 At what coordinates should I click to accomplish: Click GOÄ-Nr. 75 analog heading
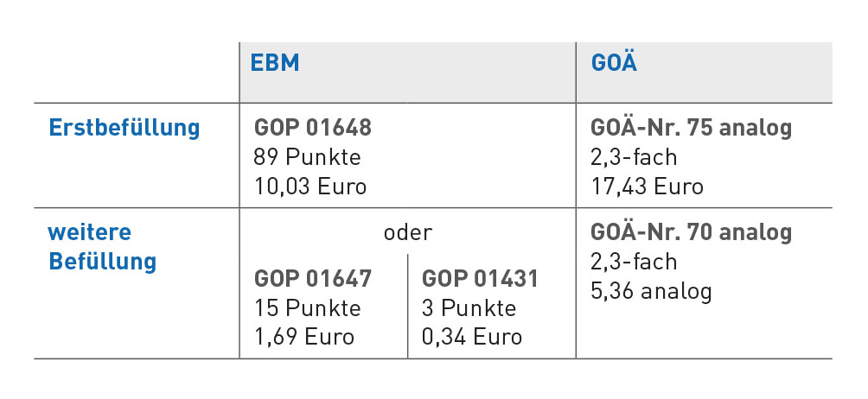pyautogui.click(x=692, y=127)
